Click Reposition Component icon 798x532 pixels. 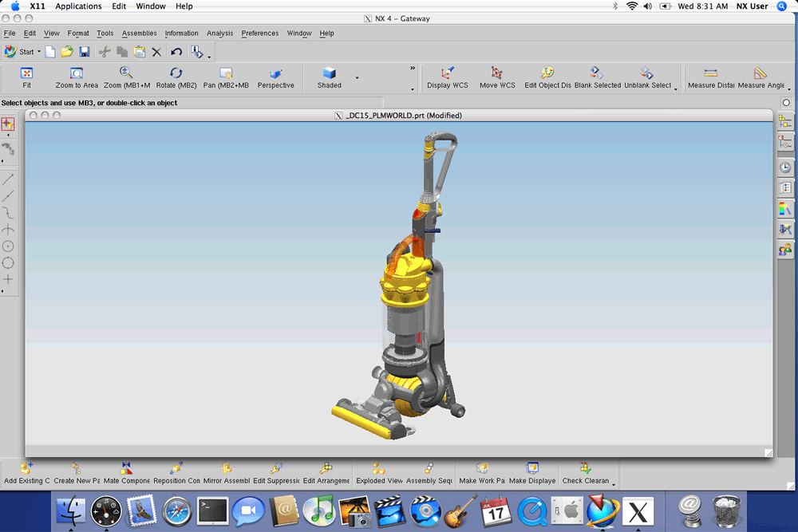point(176,468)
